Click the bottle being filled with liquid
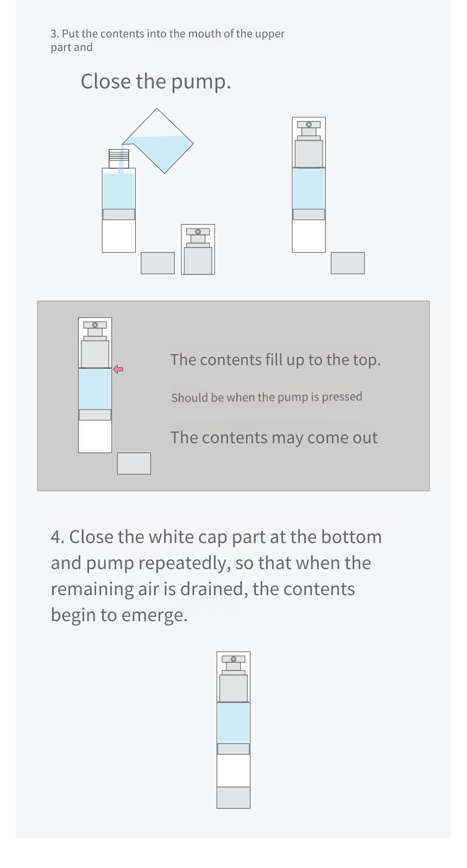 (x=119, y=201)
